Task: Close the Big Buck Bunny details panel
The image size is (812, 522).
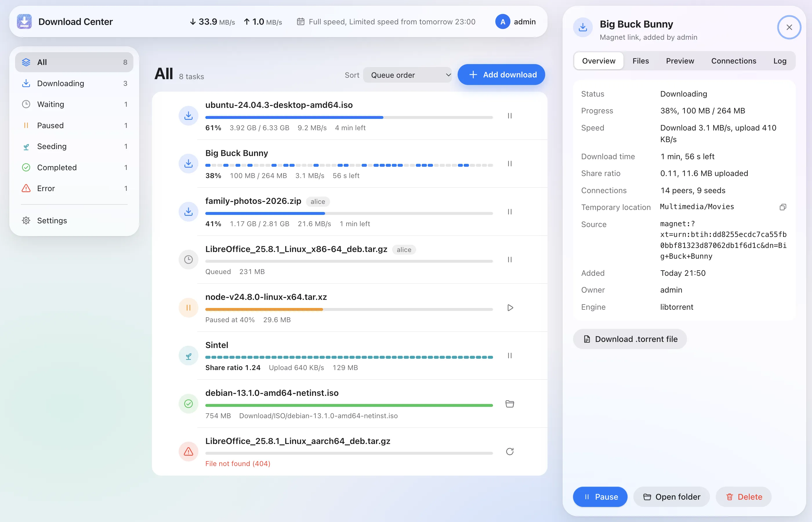Action: click(789, 27)
